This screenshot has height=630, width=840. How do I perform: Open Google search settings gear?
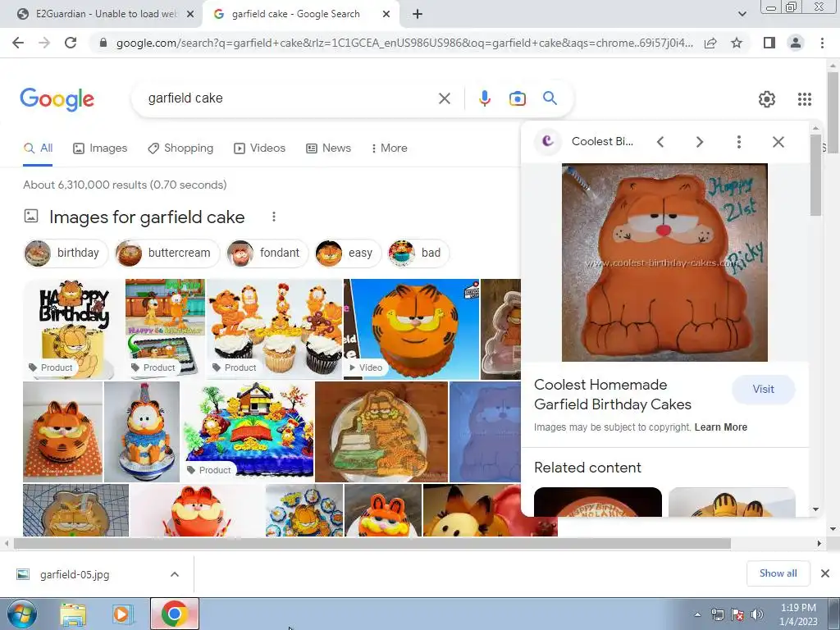point(767,99)
